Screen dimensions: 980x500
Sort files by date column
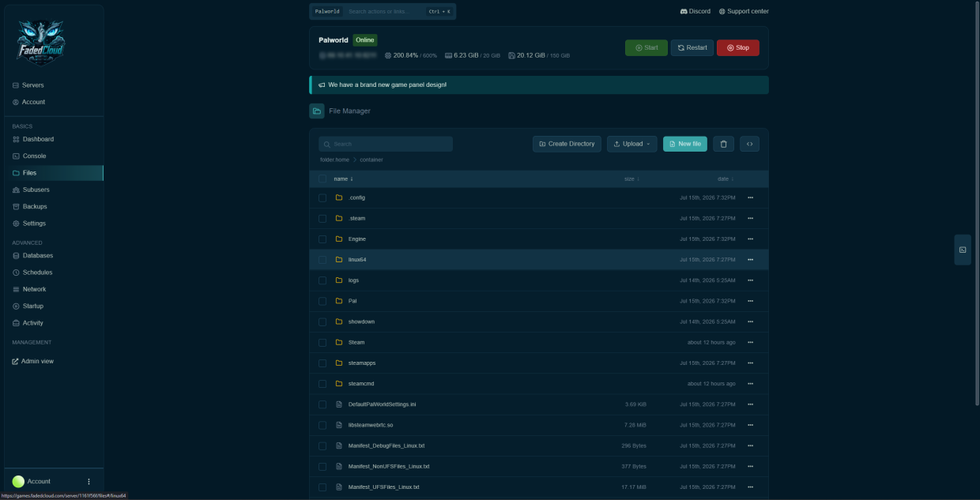(726, 179)
